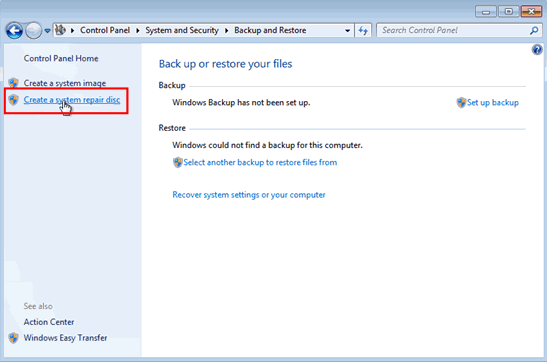The image size is (547, 362).
Task: Click the Create a system image link
Action: pos(65,83)
